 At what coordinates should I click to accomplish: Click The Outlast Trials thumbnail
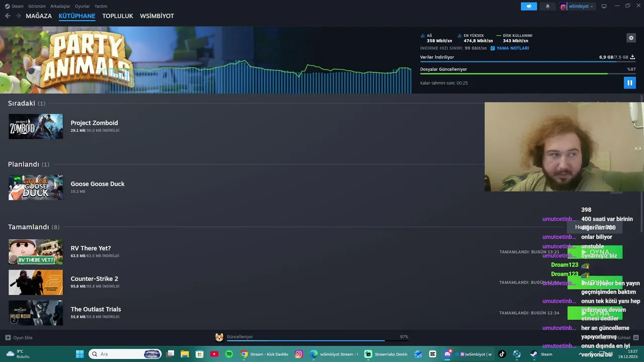(36, 313)
